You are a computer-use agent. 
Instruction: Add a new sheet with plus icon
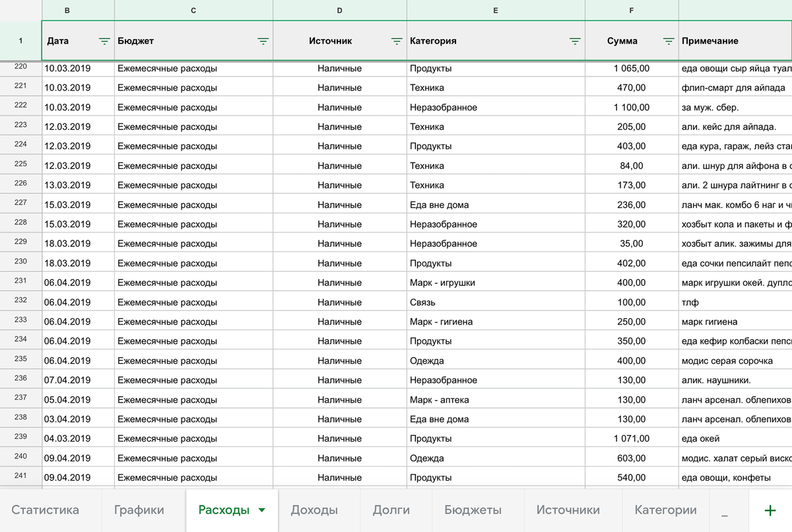(x=770, y=510)
